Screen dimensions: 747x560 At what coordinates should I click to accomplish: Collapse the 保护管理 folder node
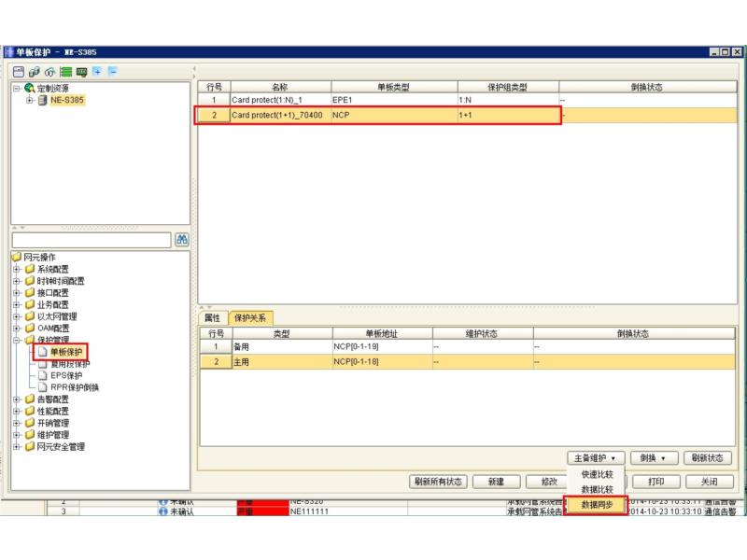point(17,341)
